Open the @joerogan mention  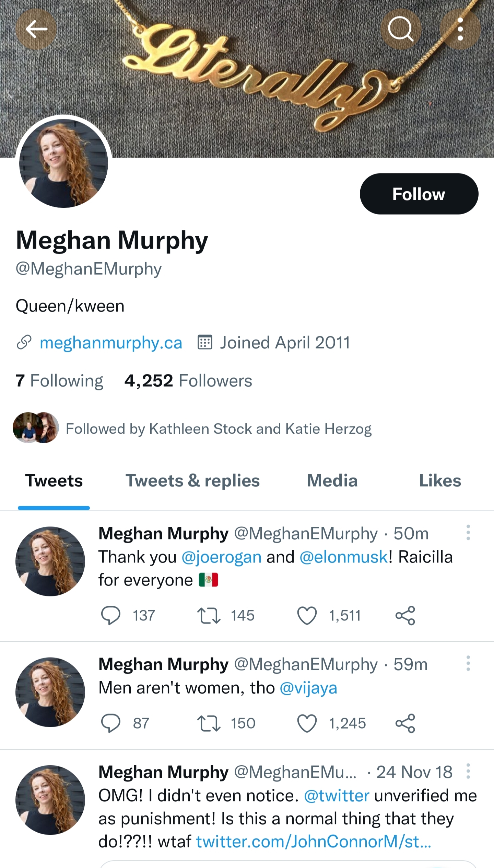point(221,557)
